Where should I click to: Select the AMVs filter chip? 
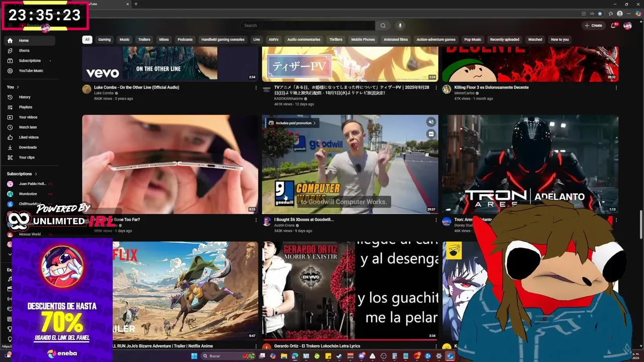click(x=274, y=40)
